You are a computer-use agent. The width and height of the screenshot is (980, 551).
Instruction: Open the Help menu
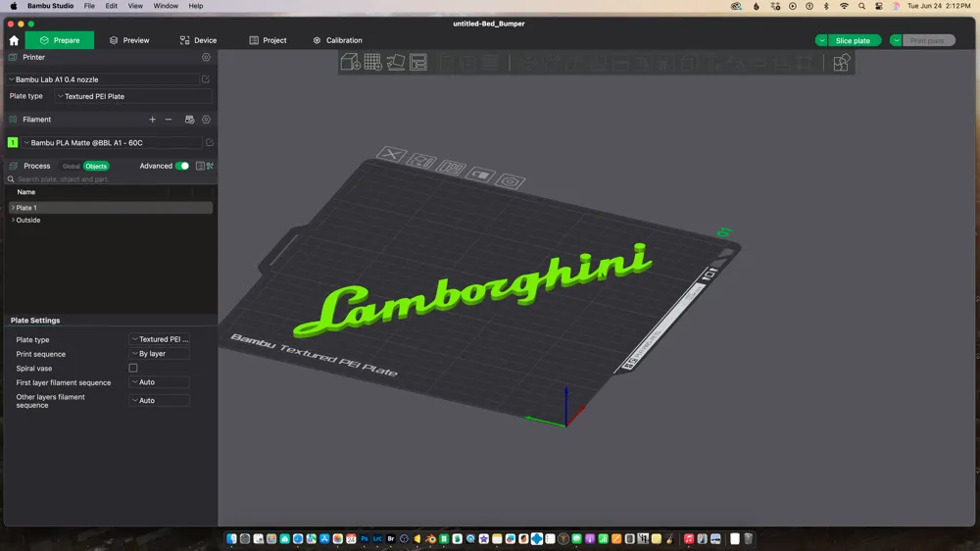click(196, 6)
